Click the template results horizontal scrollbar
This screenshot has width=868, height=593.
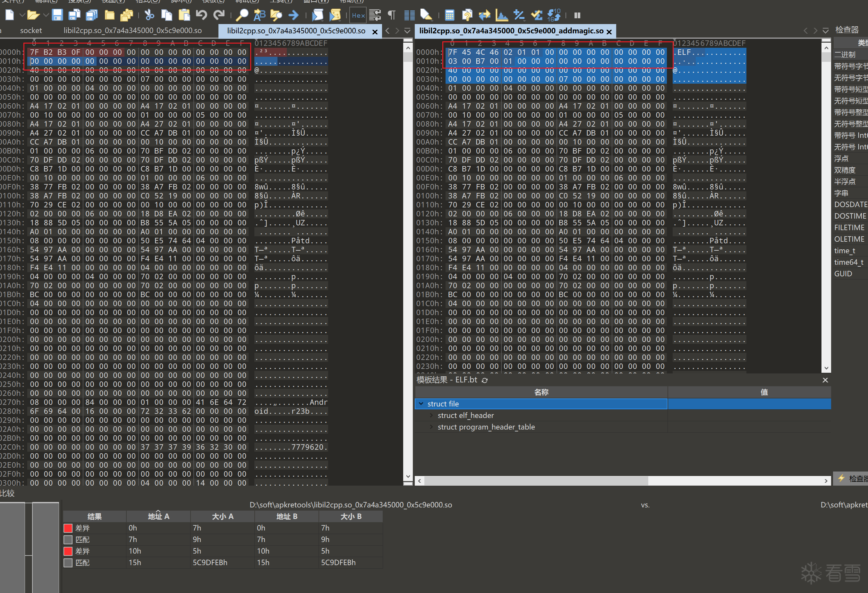pyautogui.click(x=536, y=481)
